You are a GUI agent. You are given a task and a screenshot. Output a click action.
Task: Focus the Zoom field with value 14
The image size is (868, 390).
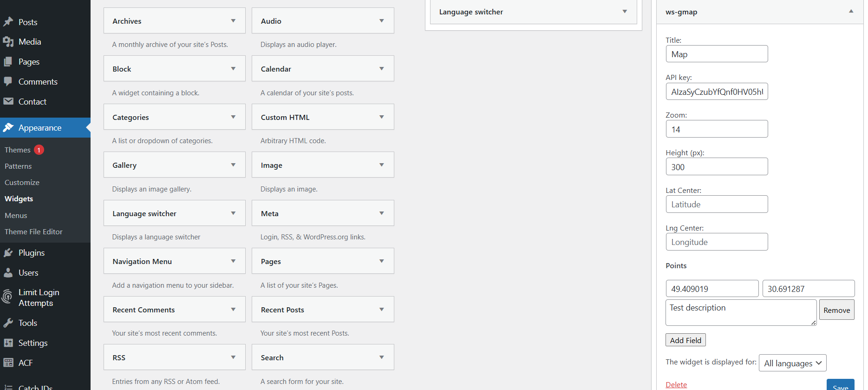click(717, 129)
